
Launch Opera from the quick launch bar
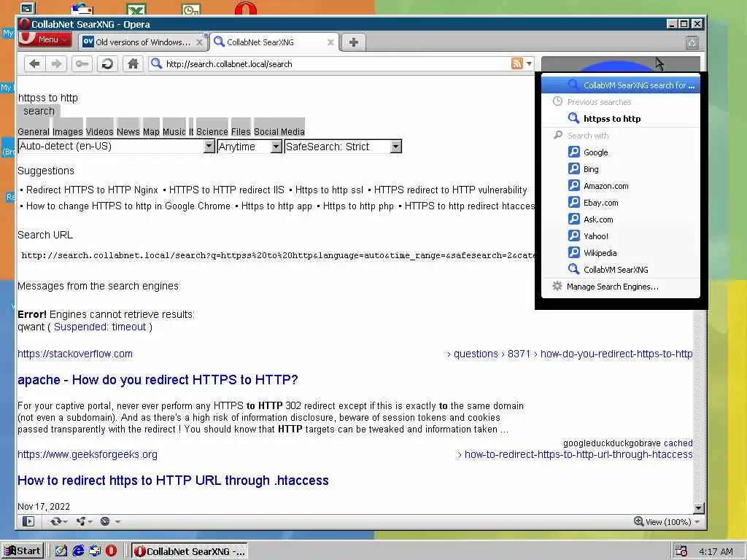[x=111, y=551]
